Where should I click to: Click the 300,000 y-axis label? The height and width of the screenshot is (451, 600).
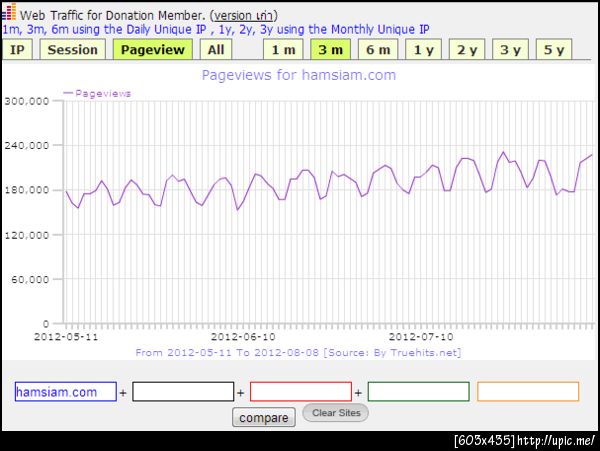tap(27, 101)
